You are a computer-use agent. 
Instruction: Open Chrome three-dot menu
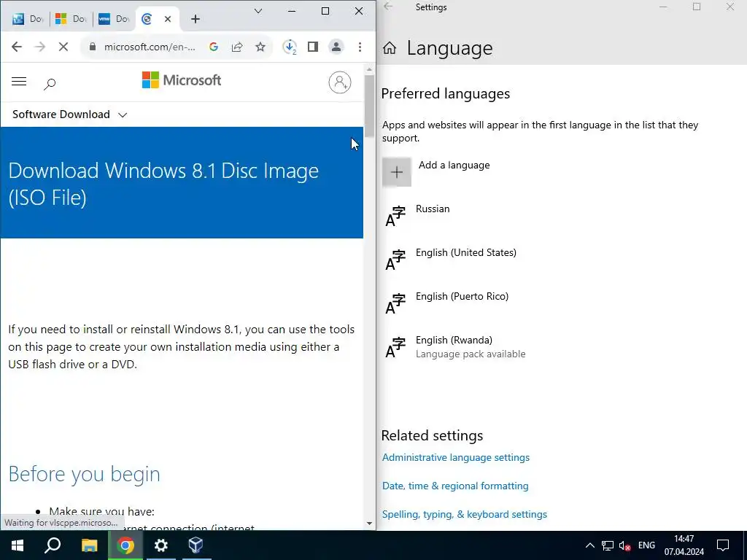(360, 47)
